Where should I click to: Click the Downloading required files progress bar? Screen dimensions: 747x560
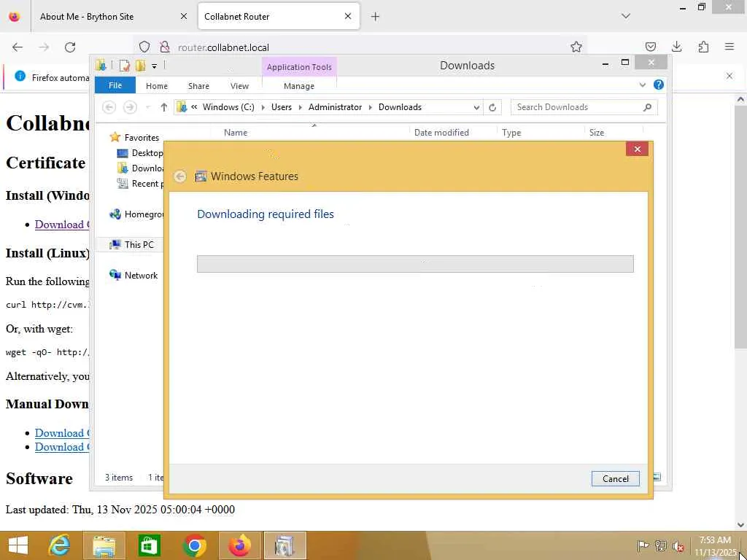point(415,264)
